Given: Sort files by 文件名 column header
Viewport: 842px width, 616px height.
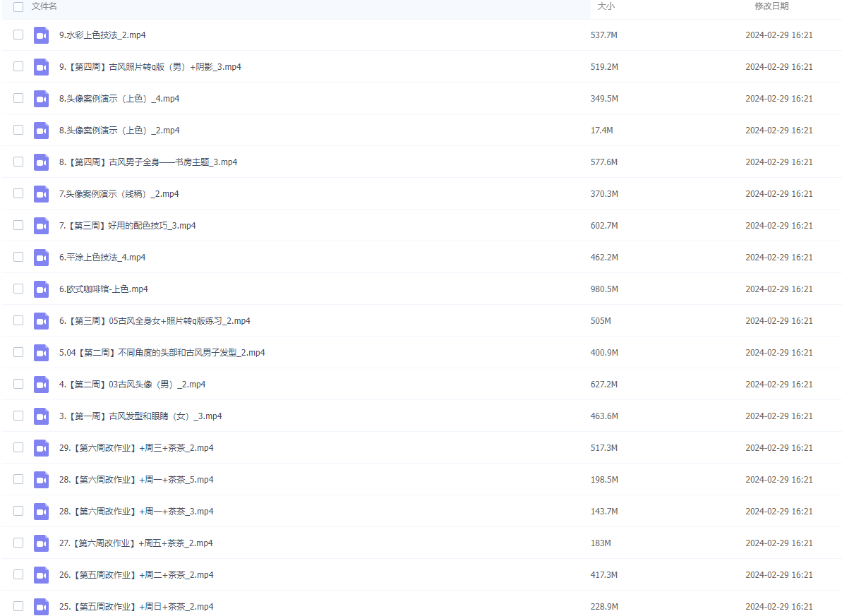Looking at the screenshot, I should [44, 6].
